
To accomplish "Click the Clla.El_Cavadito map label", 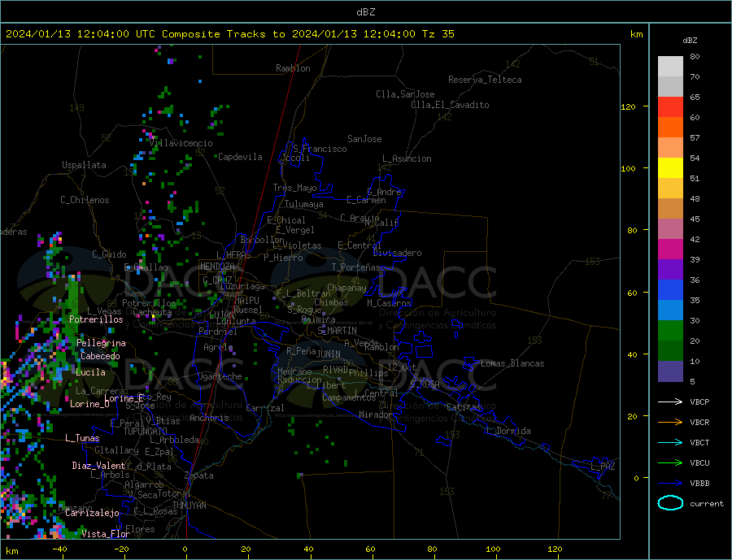I will [x=450, y=105].
